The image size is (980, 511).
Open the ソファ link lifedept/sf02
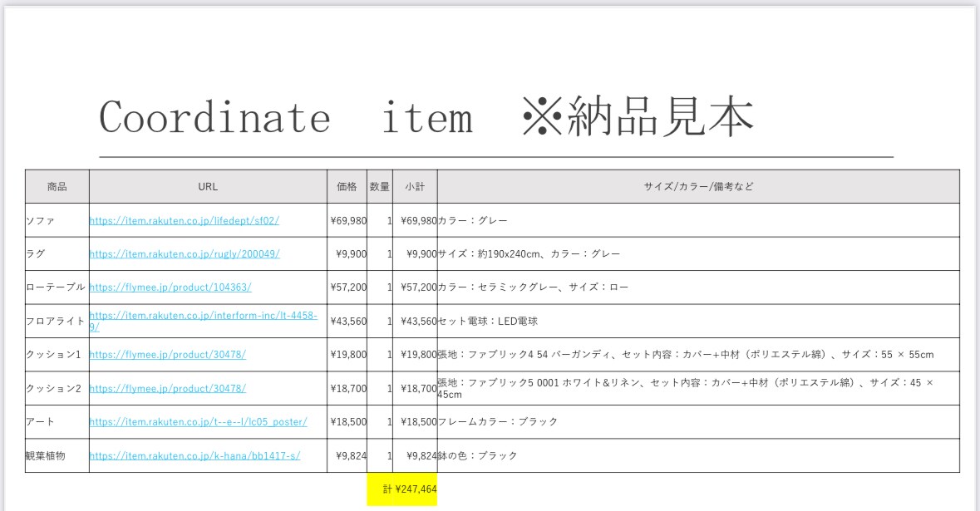click(185, 220)
